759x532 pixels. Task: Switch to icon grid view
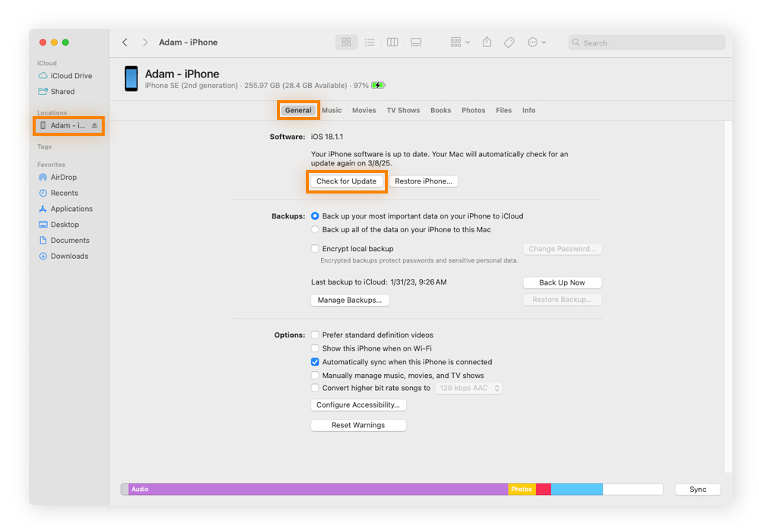(346, 42)
